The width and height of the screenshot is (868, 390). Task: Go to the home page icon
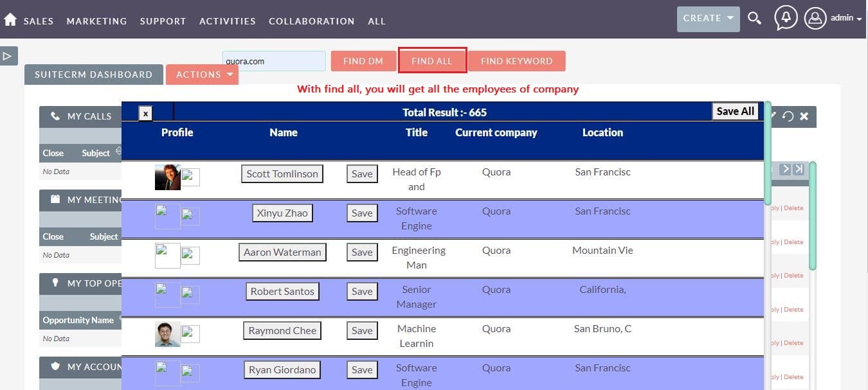click(10, 20)
